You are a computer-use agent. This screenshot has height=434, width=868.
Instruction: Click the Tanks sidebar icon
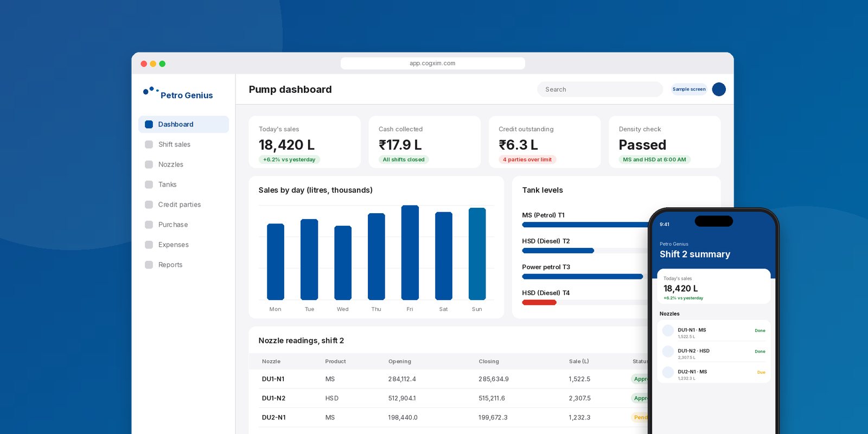[149, 184]
